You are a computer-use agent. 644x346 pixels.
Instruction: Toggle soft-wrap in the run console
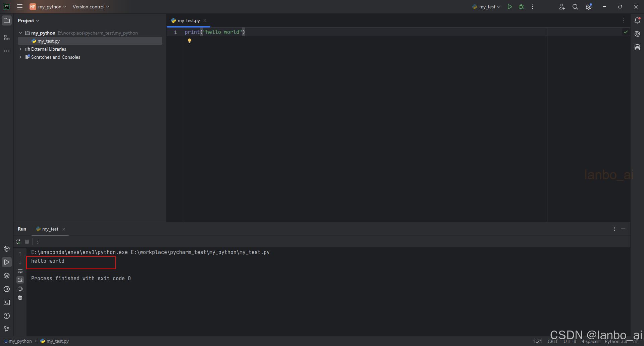(20, 271)
